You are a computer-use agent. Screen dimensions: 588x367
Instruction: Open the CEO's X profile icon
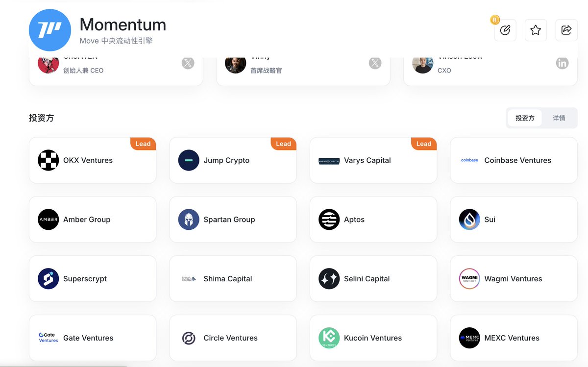188,63
